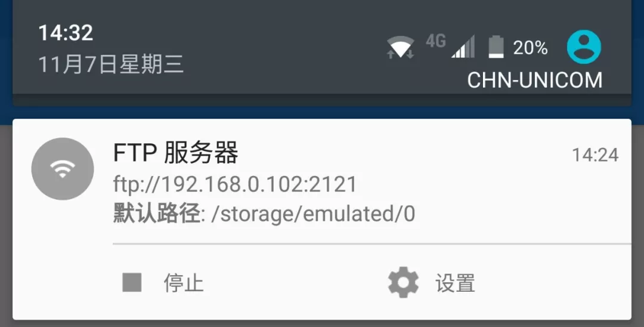Tap the 14:32 clock in header

66,32
